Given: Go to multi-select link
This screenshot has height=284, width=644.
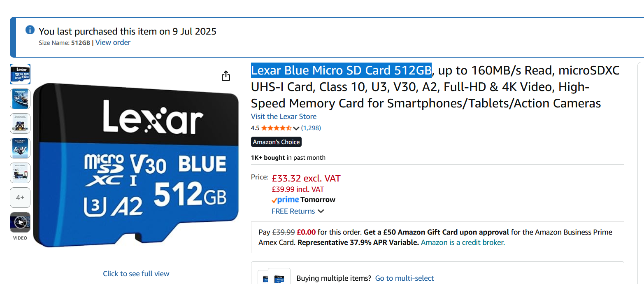Looking at the screenshot, I should coord(404,278).
